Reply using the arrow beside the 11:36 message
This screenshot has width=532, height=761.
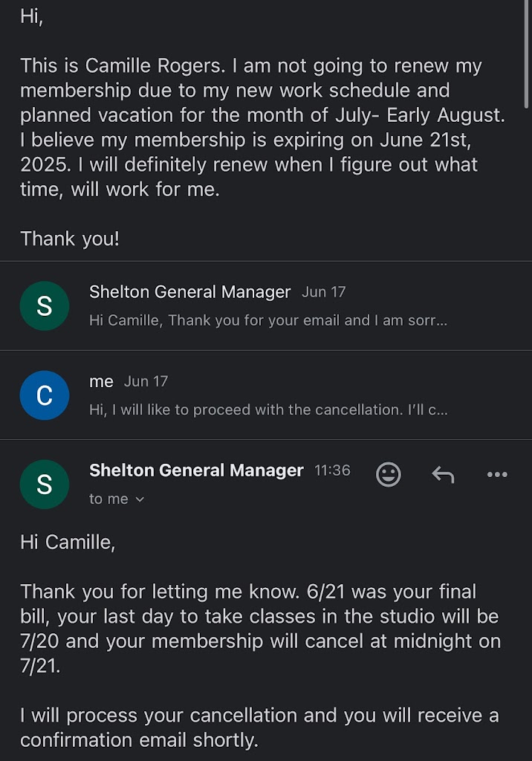(x=443, y=474)
